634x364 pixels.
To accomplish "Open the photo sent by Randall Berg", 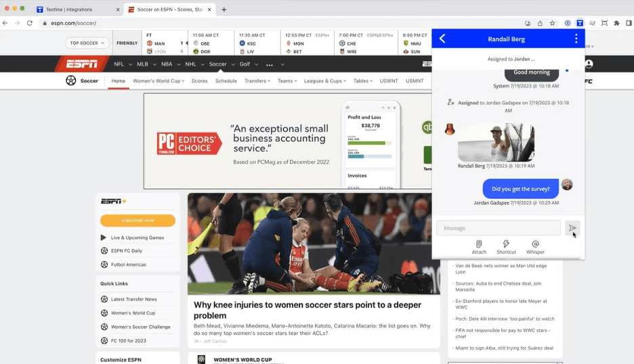I will (496, 142).
